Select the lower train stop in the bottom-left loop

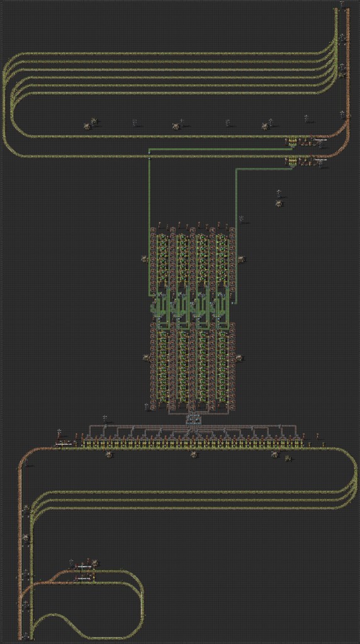coord(84,578)
